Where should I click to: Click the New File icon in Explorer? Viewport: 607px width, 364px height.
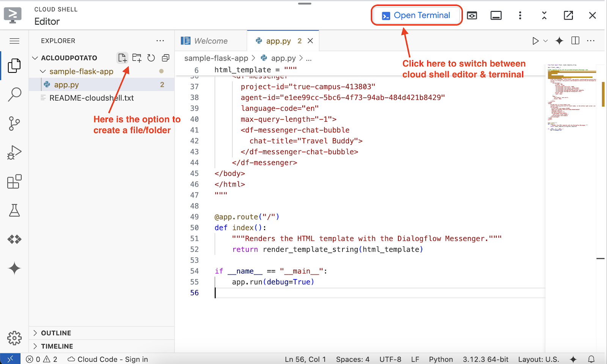click(x=122, y=58)
